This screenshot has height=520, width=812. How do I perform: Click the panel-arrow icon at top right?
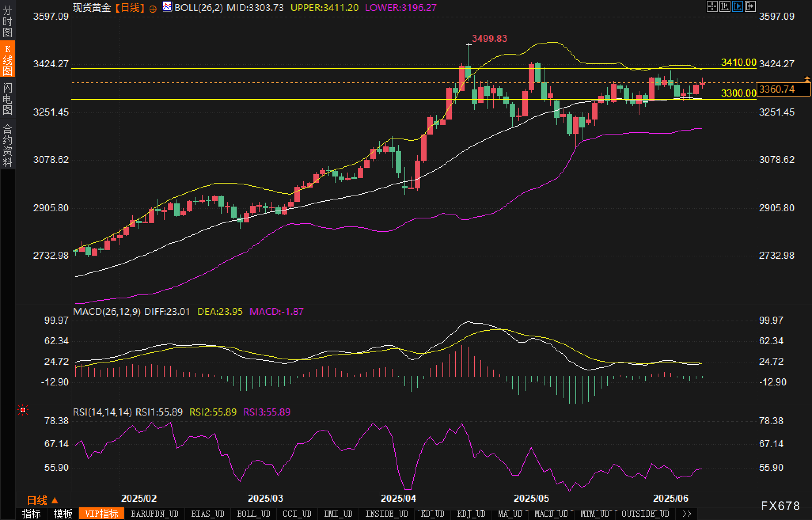point(750,6)
